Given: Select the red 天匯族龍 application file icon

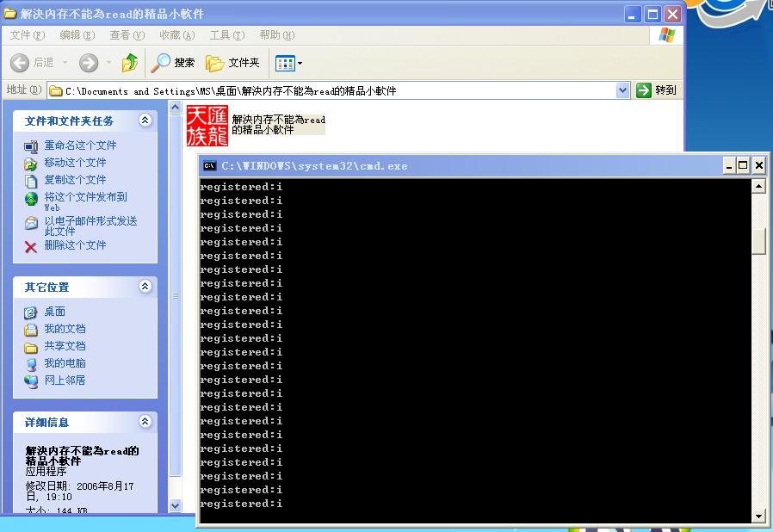Looking at the screenshot, I should tap(207, 125).
